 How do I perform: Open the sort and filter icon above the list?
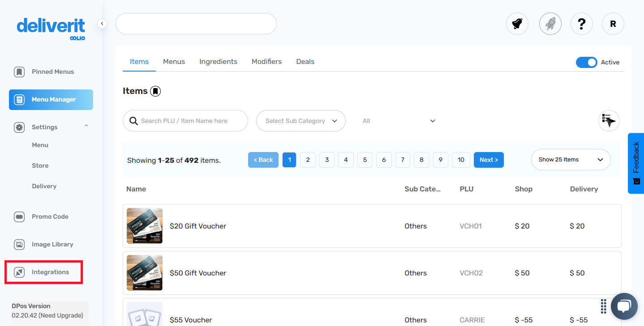(609, 121)
